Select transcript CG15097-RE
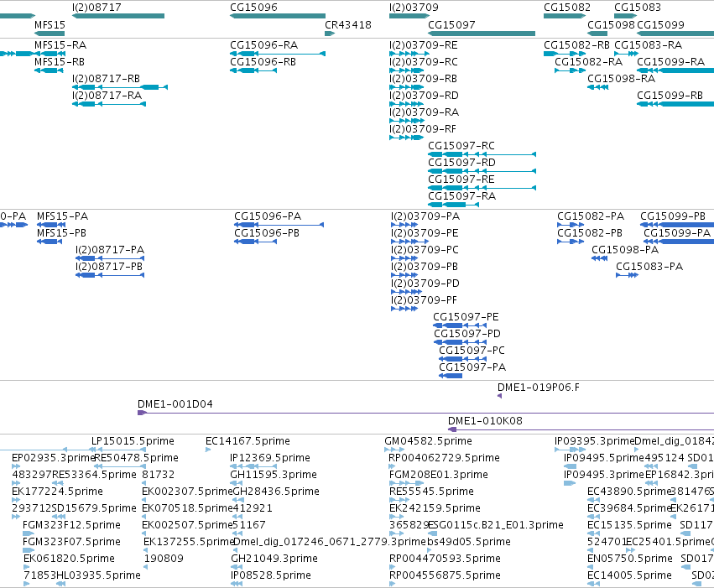 pos(482,189)
